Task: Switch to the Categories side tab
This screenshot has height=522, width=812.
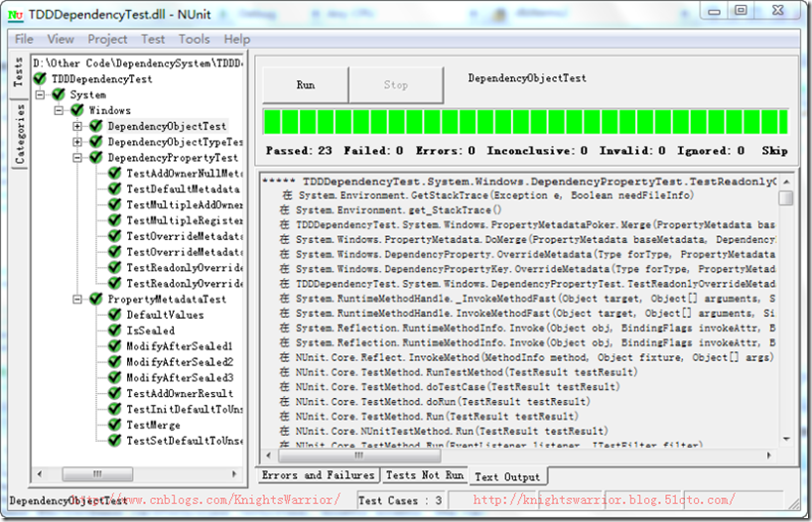Action: (19, 134)
